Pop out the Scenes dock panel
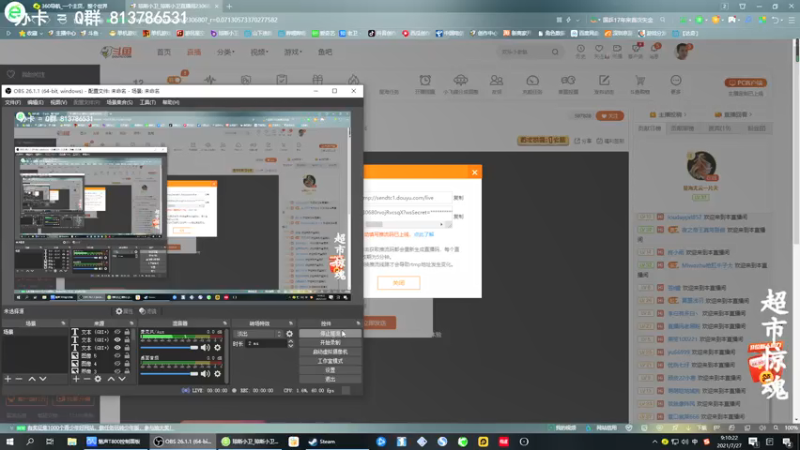The width and height of the screenshot is (800, 450). 63,323
